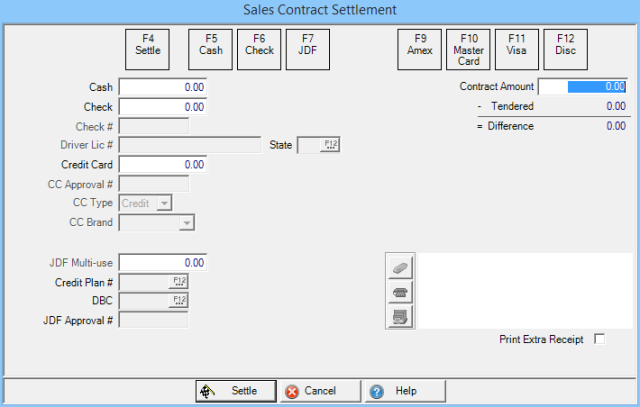Viewport: 640px width, 407px height.
Task: Expand the CC Type dropdown
Action: (x=164, y=203)
